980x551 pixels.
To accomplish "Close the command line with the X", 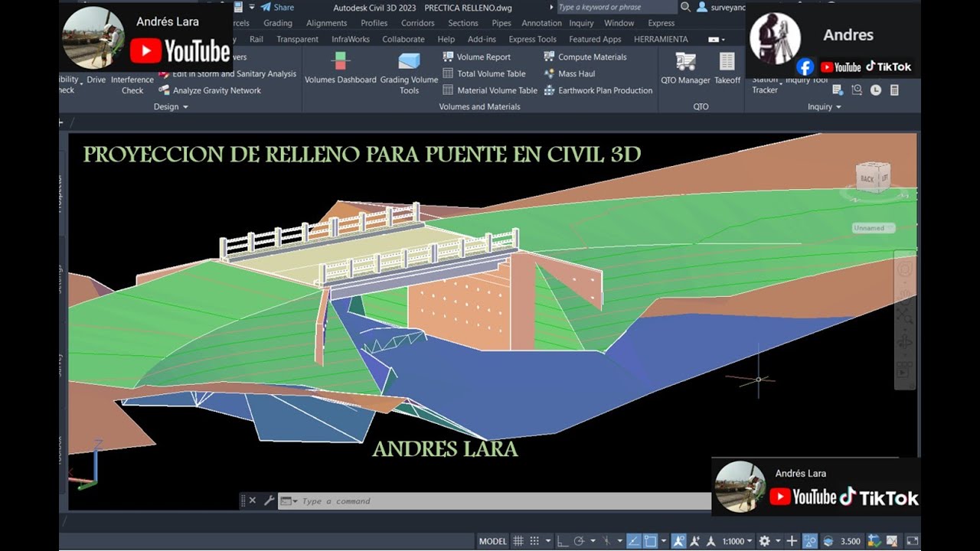I will (x=253, y=500).
